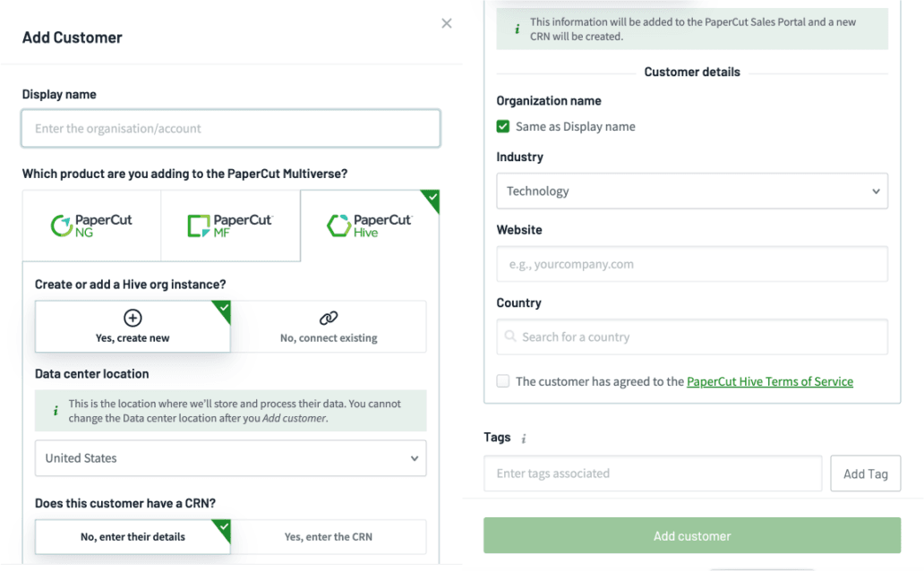The width and height of the screenshot is (924, 571).
Task: Close the Add Customer dialog
Action: coord(447,24)
